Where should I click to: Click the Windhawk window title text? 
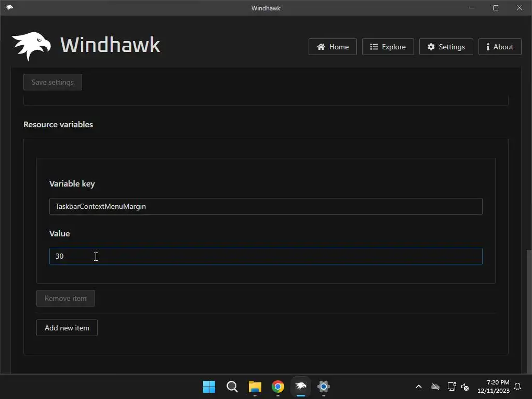(x=265, y=8)
